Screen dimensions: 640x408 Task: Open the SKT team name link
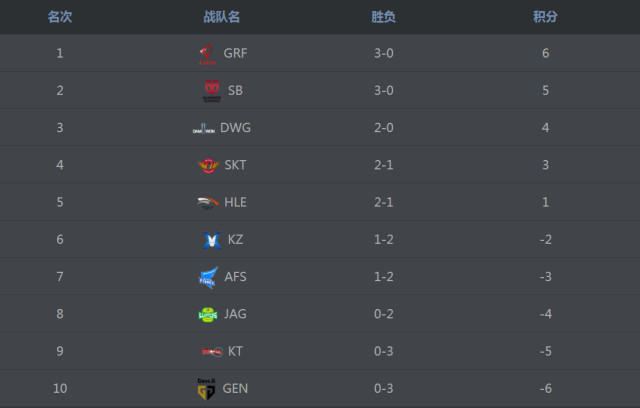point(235,165)
